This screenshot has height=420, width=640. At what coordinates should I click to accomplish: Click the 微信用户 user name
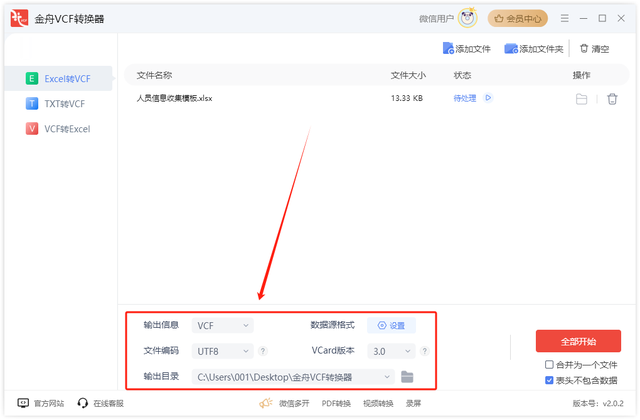(436, 19)
